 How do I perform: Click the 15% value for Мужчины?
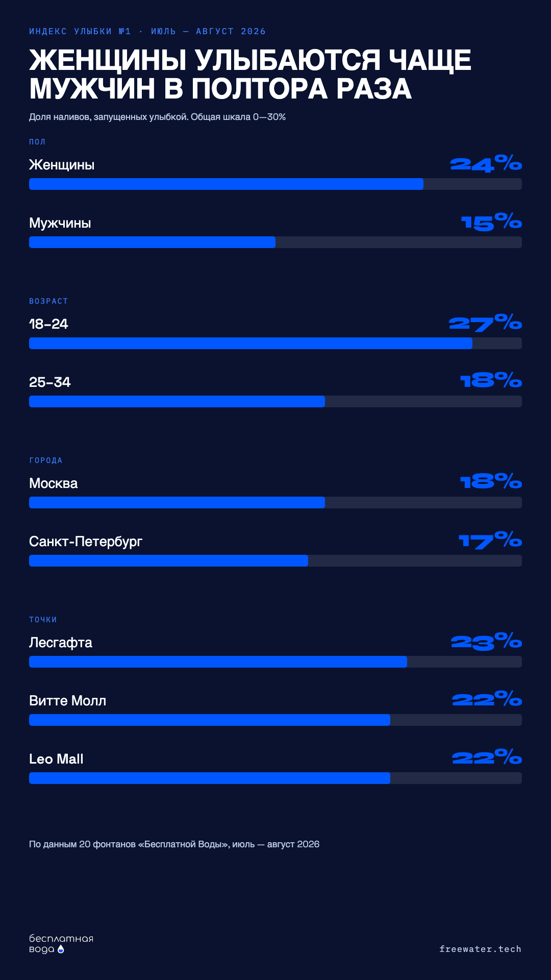pos(491,222)
